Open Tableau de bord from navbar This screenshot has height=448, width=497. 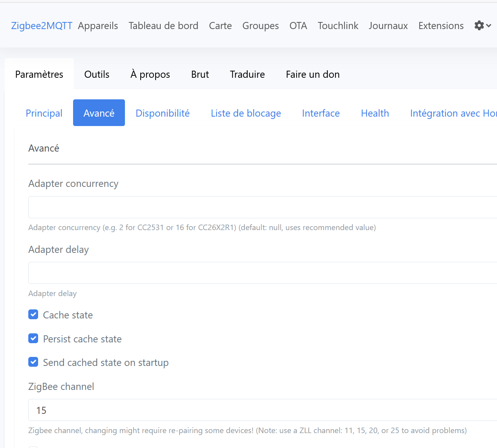tap(163, 26)
